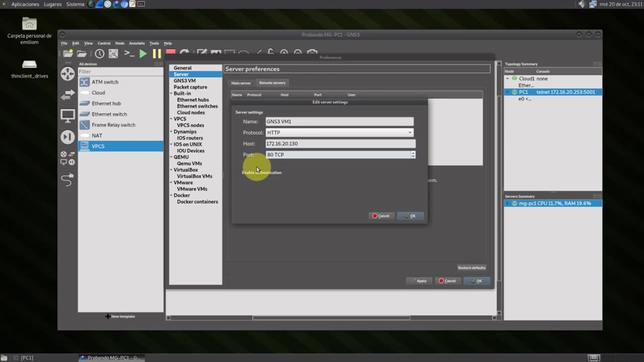The image size is (644, 362).
Task: Click Cancel in Edit server settings
Action: pos(381,216)
